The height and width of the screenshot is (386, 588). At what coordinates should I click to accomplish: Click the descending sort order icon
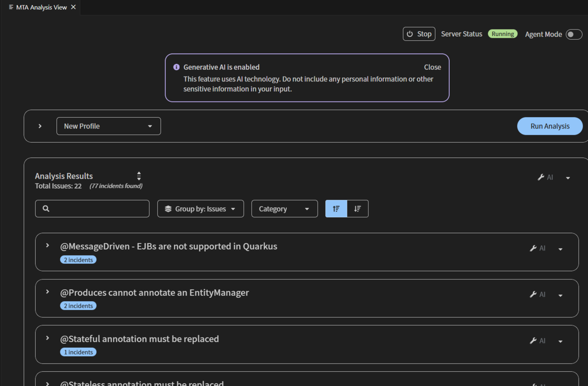tap(358, 209)
